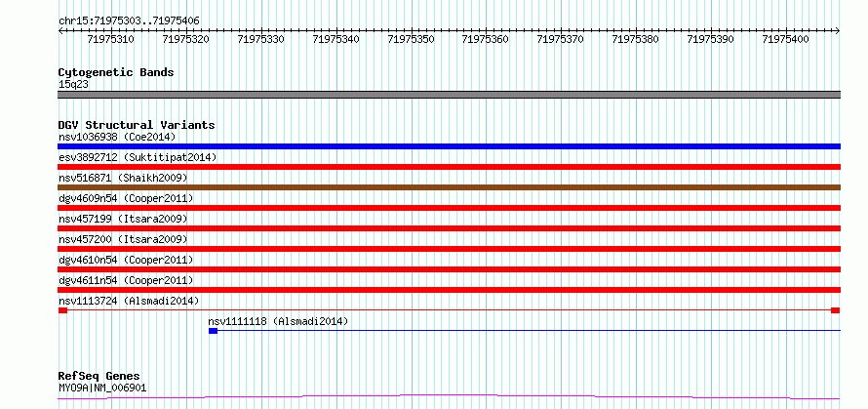Viewport: 868px width, 409px height.
Task: Click the DGV Structural Variants track title
Action: (137, 125)
